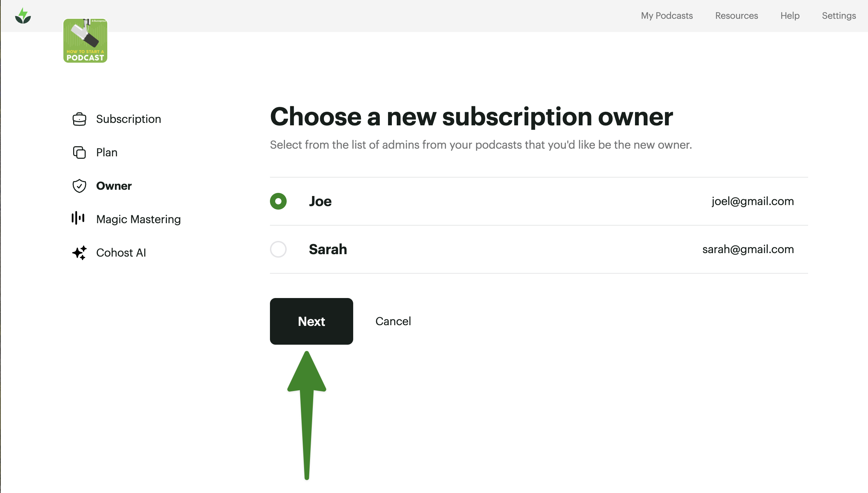Screen dimensions: 868x493
Task: Go to the Magic Mastering section
Action: 138,219
